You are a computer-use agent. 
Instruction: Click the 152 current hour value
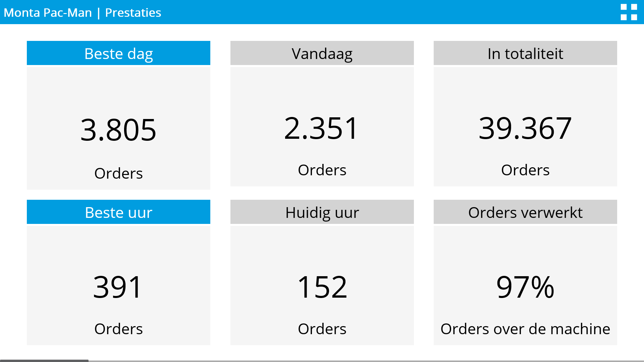(322, 287)
